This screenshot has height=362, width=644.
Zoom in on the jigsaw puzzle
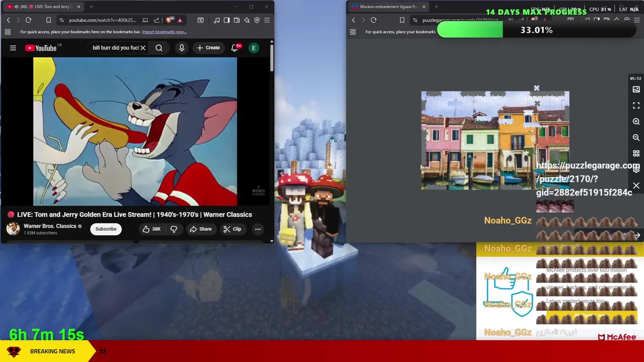point(636,122)
